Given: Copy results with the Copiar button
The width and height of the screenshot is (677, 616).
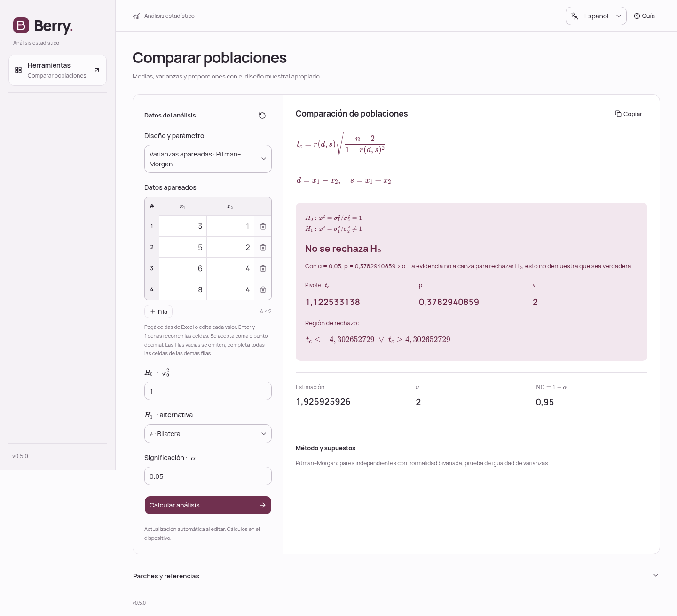Looking at the screenshot, I should pos(629,114).
